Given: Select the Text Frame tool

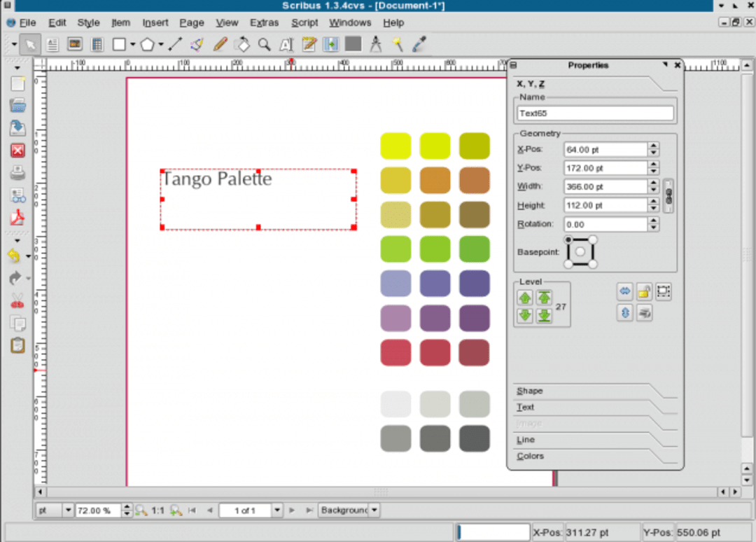Looking at the screenshot, I should click(52, 44).
